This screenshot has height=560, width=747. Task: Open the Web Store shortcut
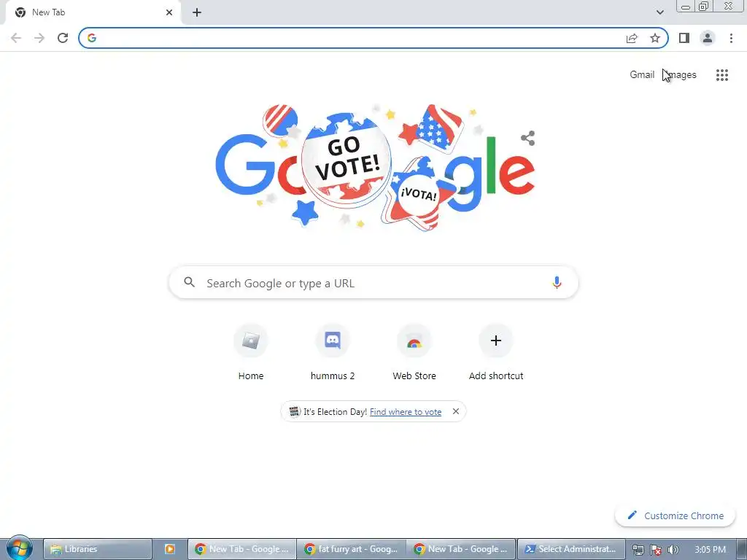(x=414, y=352)
